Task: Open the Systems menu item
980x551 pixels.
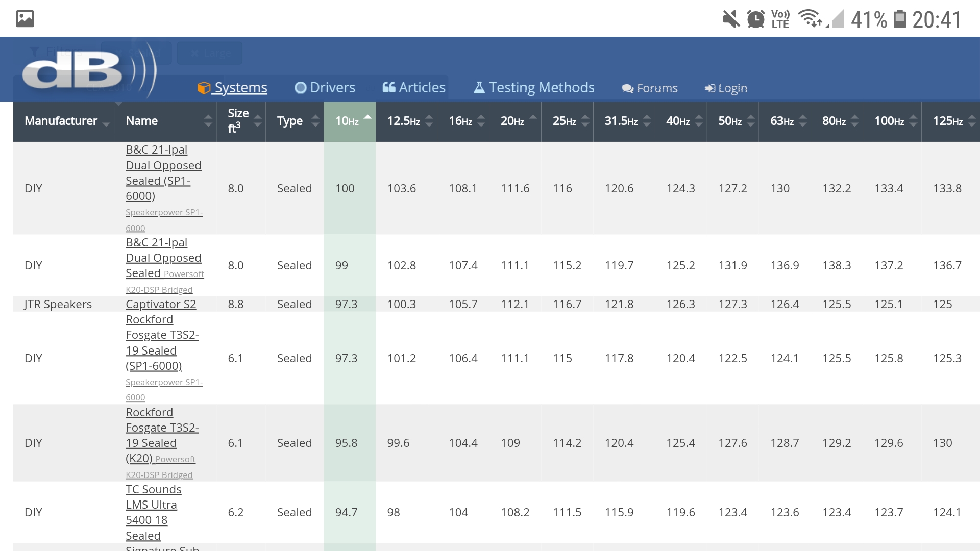Action: [232, 88]
